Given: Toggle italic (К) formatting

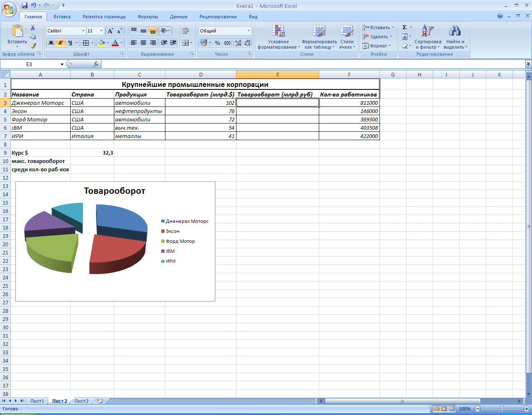Looking at the screenshot, I should coord(60,43).
